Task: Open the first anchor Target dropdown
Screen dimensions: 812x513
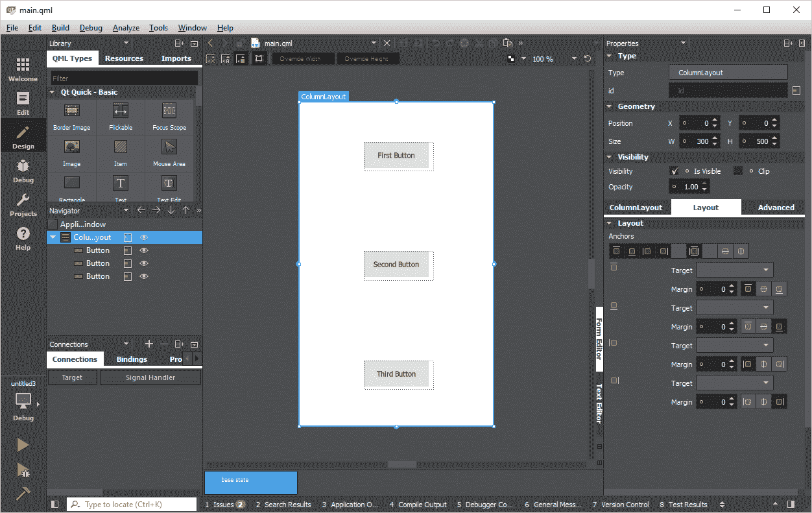Action: 734,270
